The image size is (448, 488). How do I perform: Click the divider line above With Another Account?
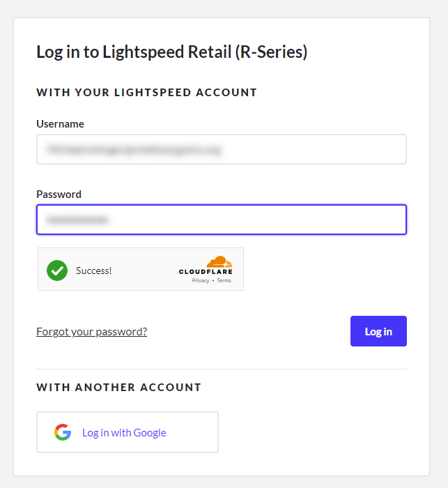click(222, 369)
